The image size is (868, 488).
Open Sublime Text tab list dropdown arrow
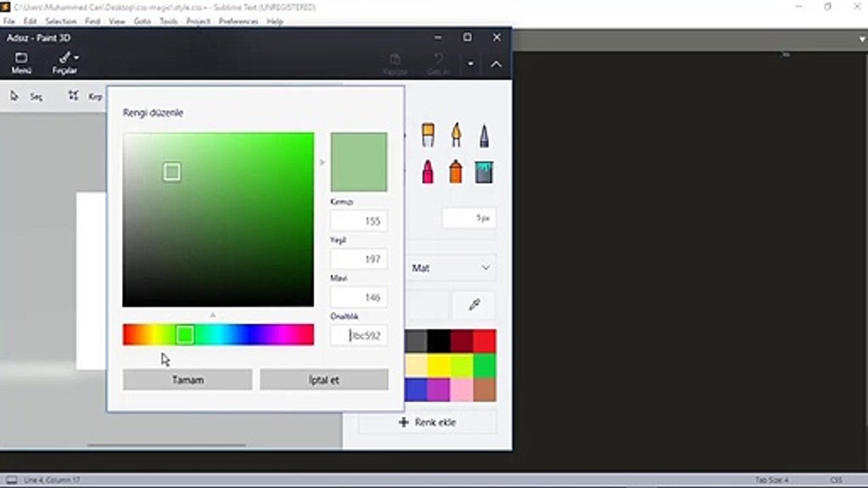(863, 40)
